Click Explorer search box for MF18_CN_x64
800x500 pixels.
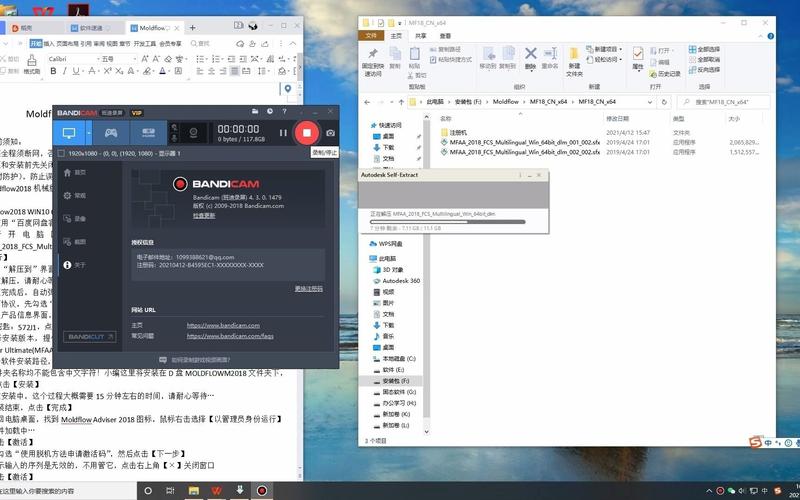pyautogui.click(x=723, y=102)
